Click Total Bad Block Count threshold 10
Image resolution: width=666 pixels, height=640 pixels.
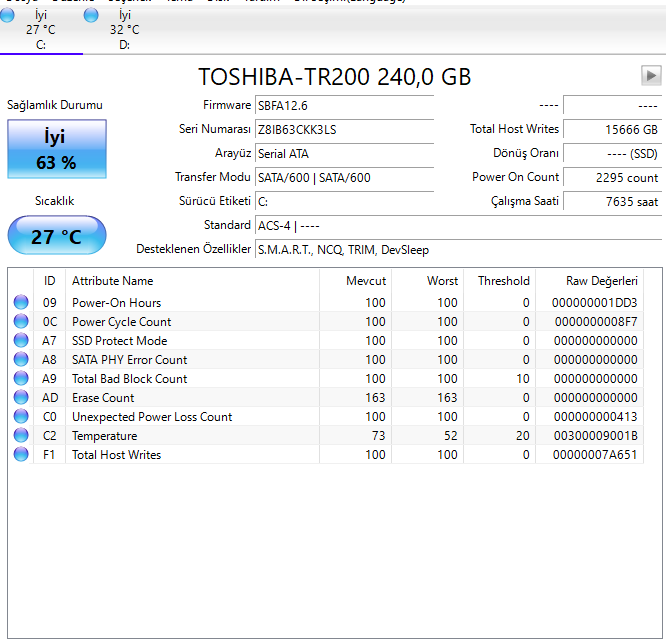click(x=523, y=379)
